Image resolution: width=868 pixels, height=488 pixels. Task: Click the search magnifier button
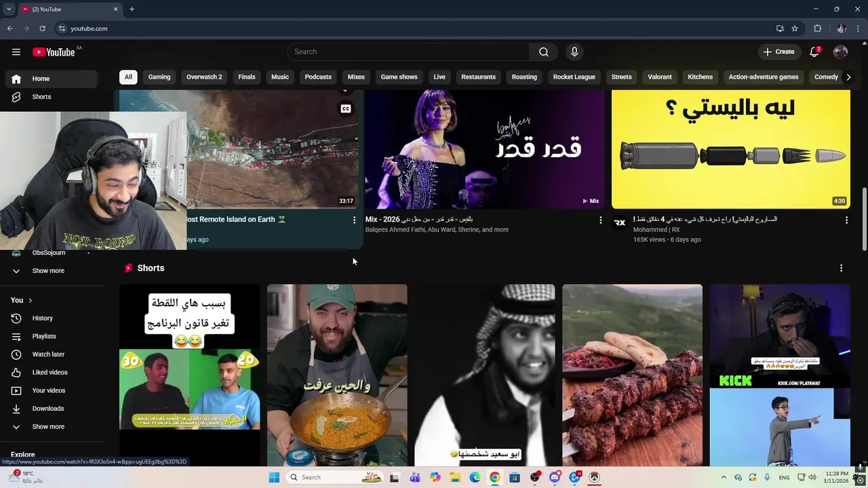544,52
